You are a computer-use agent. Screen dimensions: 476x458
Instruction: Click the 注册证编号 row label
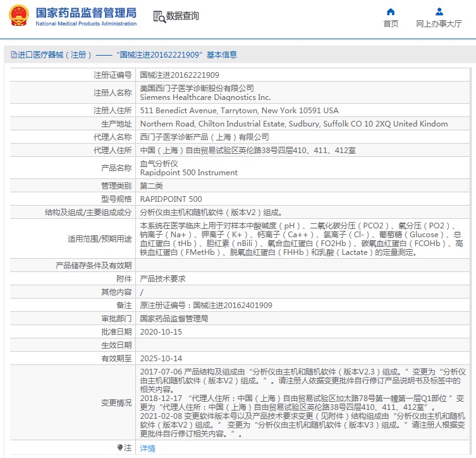point(113,75)
